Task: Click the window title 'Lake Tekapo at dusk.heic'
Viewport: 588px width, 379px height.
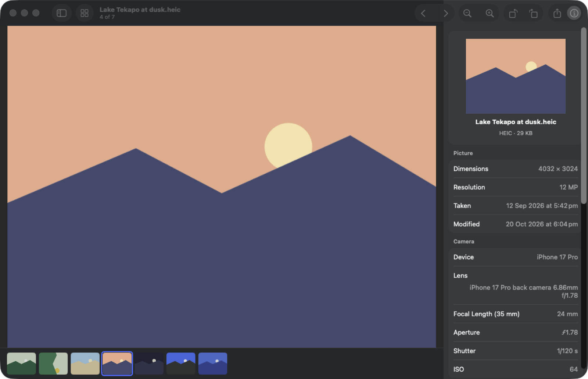Action: tap(140, 10)
